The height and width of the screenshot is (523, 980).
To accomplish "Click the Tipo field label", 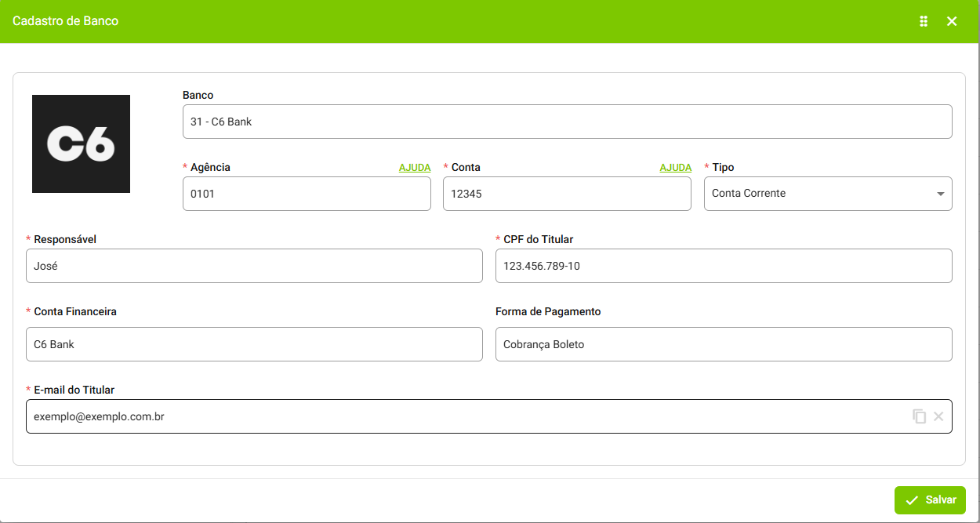I will [x=723, y=167].
